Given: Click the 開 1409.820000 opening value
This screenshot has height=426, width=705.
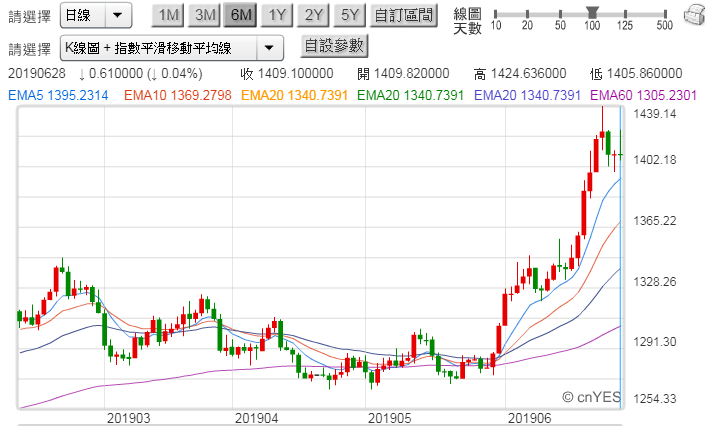Looking at the screenshot, I should tap(403, 73).
